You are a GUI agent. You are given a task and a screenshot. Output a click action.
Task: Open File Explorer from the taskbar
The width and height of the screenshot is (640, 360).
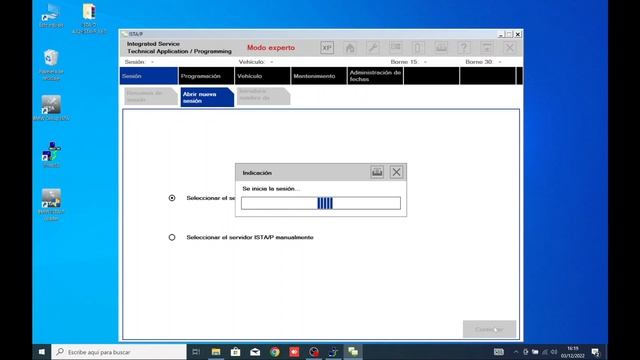[x=216, y=352]
